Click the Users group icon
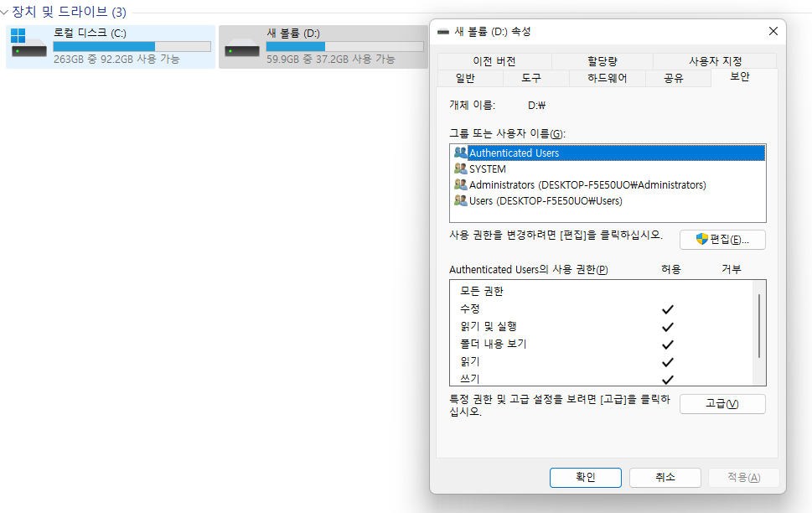This screenshot has width=812, height=513. tap(460, 200)
